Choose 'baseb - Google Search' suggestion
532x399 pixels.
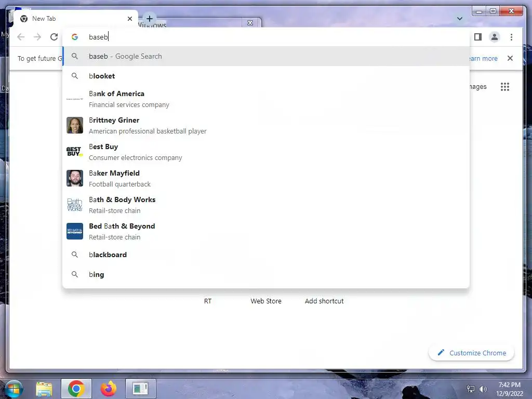tap(266, 56)
